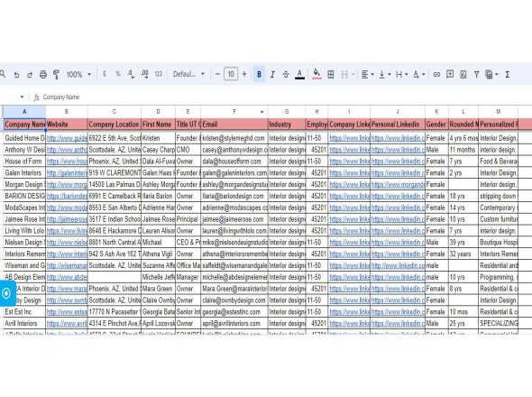Viewport: 532px width, 397px height.
Task: Select column A header
Action: coord(24,112)
